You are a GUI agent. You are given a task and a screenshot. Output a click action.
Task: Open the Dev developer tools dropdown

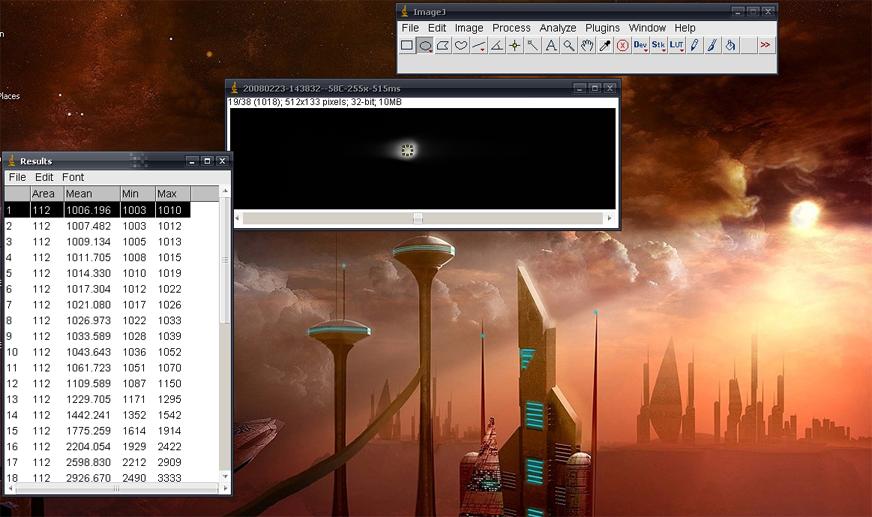640,45
